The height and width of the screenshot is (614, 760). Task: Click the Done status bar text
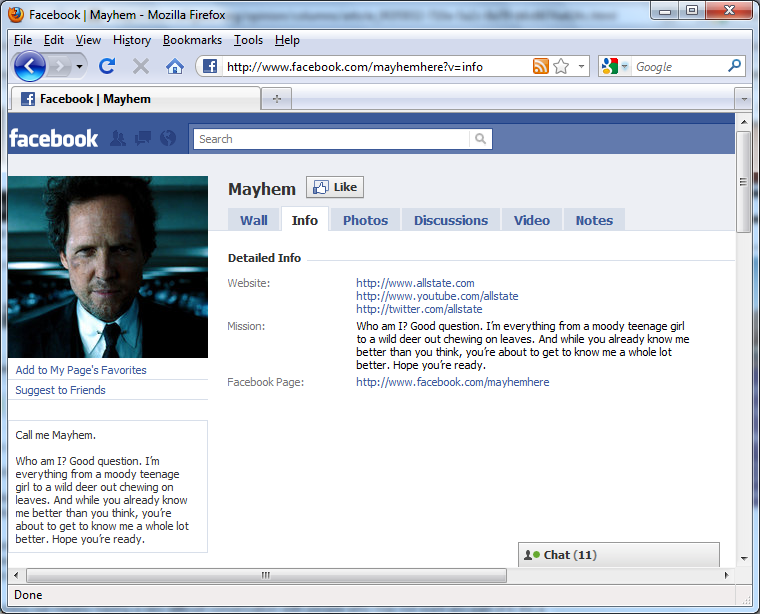(x=28, y=595)
